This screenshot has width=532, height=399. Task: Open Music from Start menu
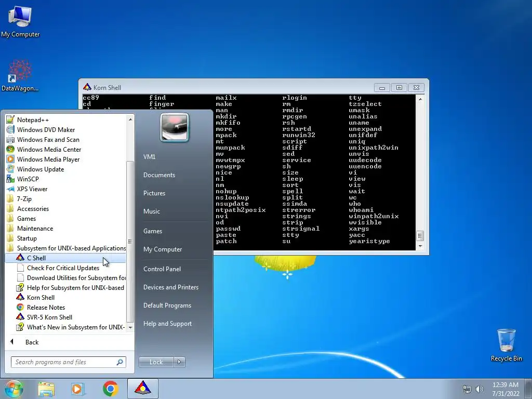[151, 211]
